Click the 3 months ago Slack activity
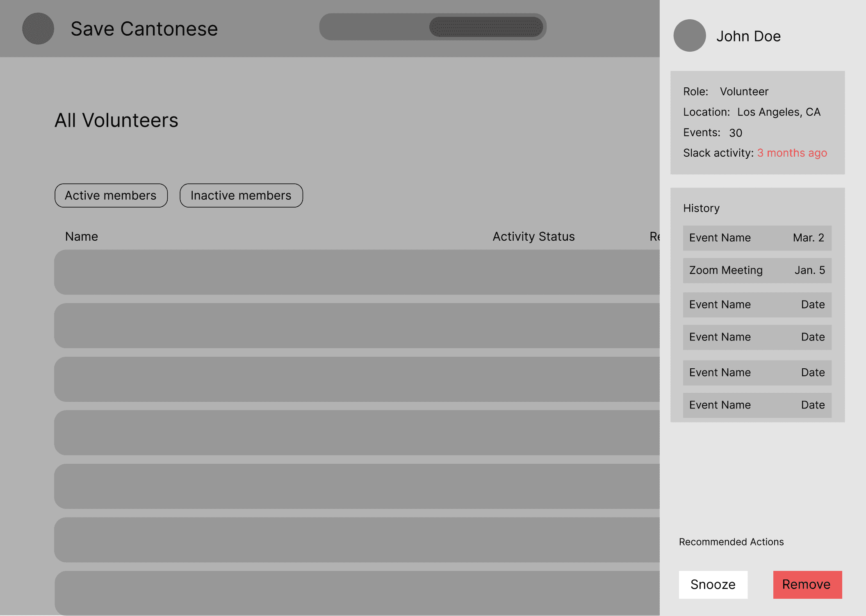Image resolution: width=866 pixels, height=616 pixels. 792,153
